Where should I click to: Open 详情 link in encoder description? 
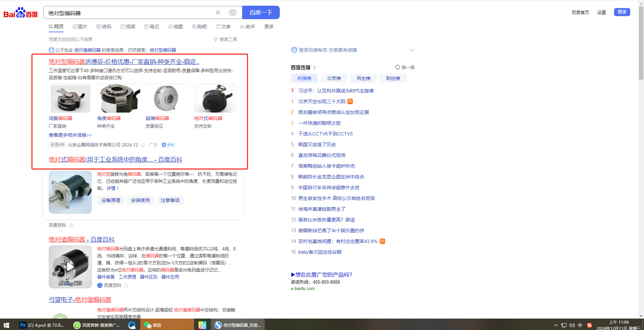(x=113, y=188)
